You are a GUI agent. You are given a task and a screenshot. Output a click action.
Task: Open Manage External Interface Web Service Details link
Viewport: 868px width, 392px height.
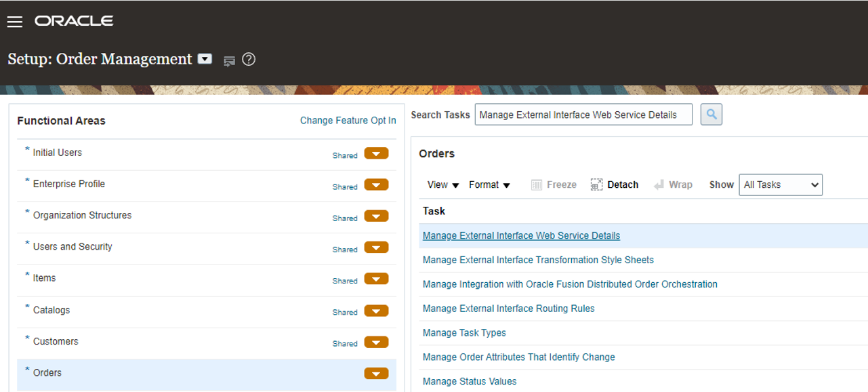click(521, 235)
